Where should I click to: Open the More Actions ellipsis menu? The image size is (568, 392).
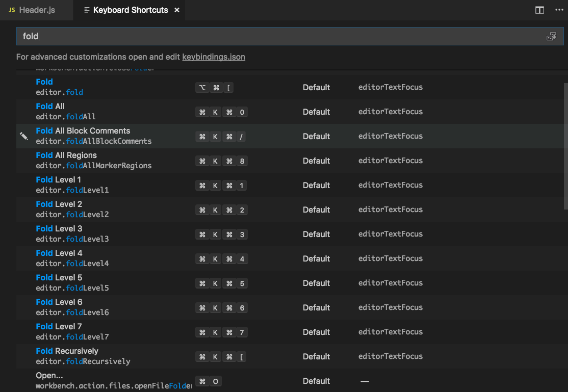point(559,10)
